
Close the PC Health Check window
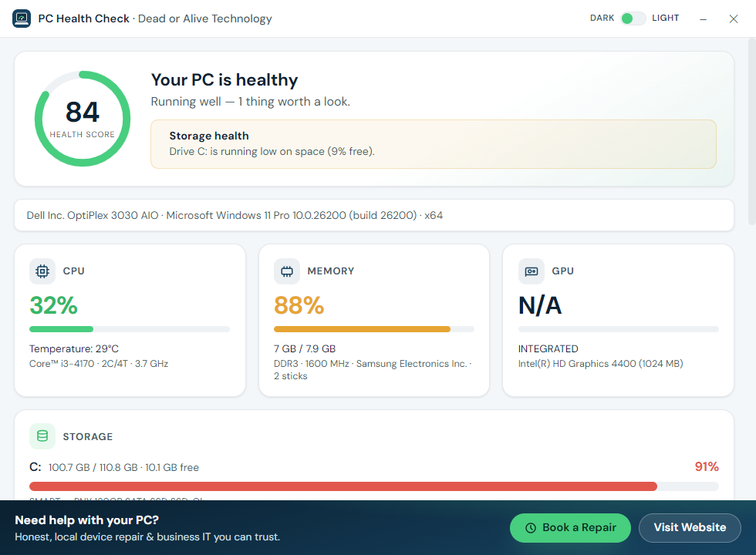734,18
